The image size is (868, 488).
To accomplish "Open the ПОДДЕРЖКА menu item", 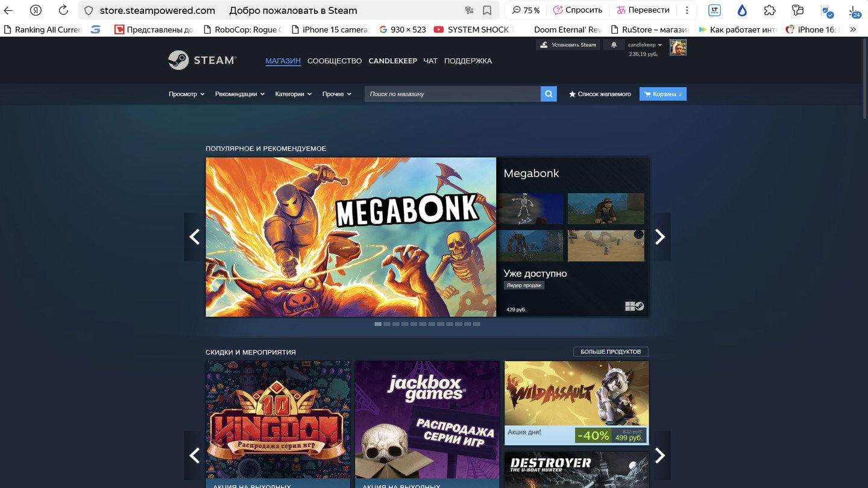I will click(x=468, y=61).
